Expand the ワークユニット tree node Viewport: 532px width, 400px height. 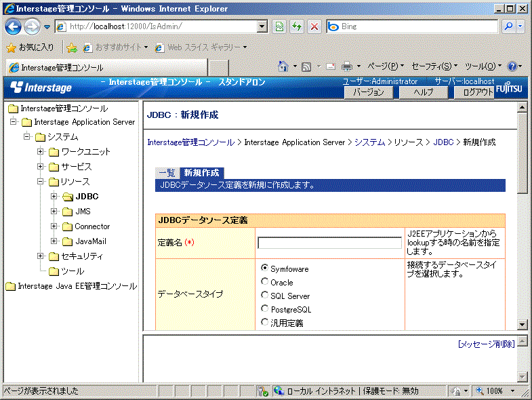(41, 151)
